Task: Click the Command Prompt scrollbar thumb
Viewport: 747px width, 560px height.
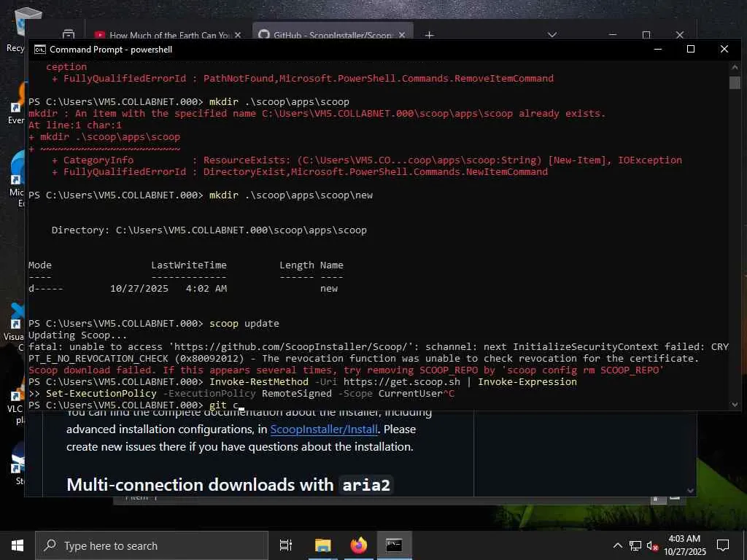Action: point(734,82)
